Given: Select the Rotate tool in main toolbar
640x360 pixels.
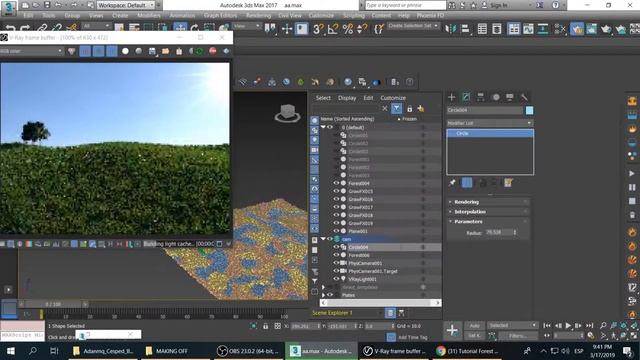Looking at the screenshot, I should [195, 29].
